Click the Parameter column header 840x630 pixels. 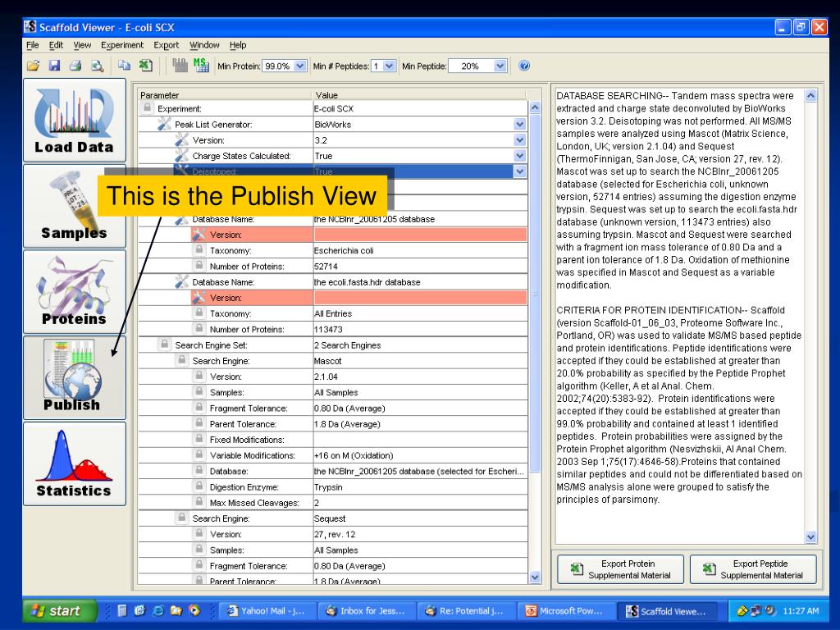point(225,95)
